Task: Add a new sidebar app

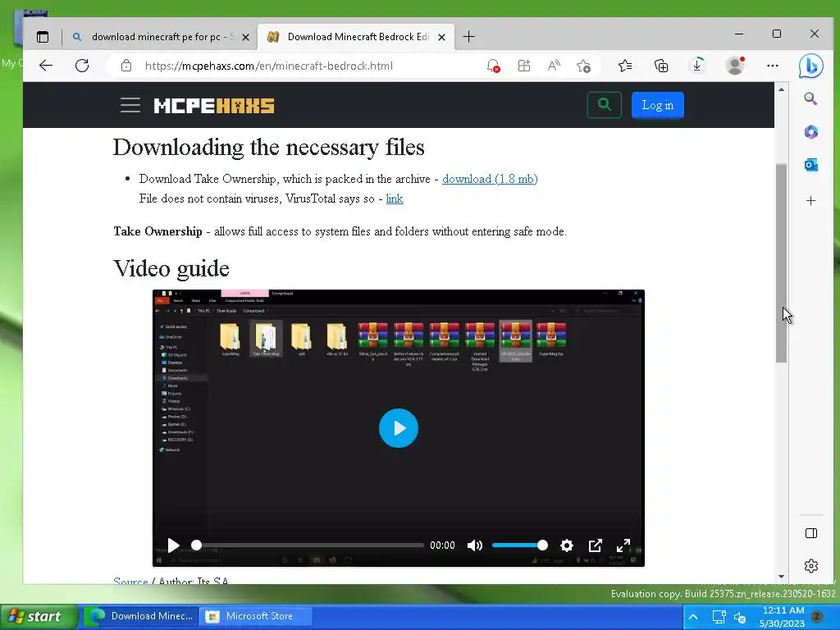Action: coord(811,201)
